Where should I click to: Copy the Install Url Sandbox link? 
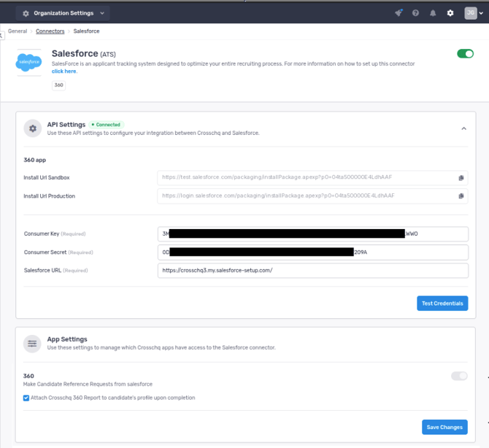461,178
